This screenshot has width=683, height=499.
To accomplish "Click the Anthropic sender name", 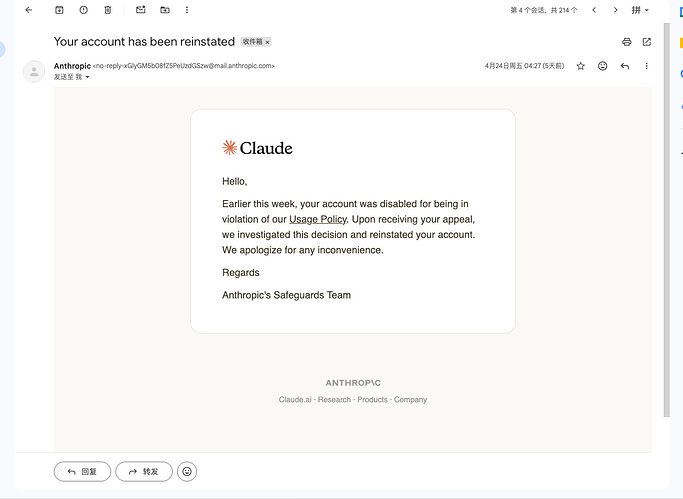I will point(72,66).
